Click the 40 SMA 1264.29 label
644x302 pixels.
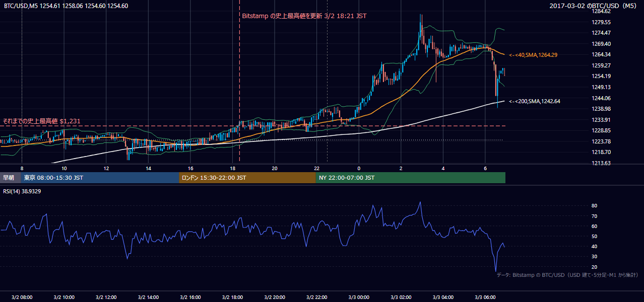pyautogui.click(x=533, y=55)
